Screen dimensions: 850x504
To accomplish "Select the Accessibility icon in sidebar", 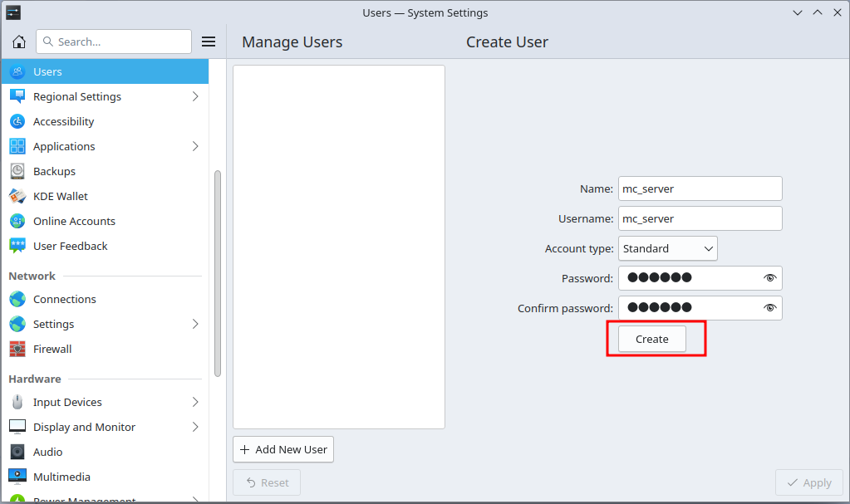I will pos(17,121).
